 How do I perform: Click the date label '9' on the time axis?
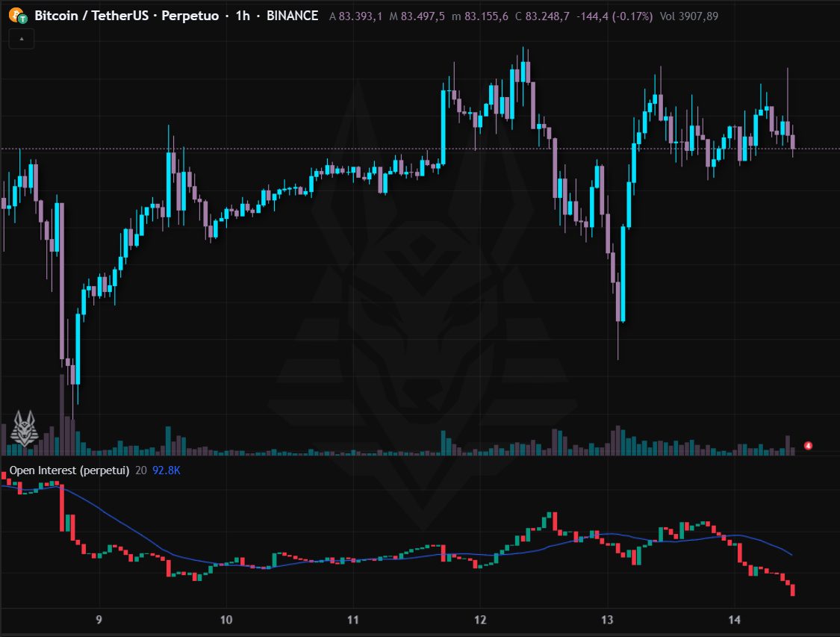[99, 620]
